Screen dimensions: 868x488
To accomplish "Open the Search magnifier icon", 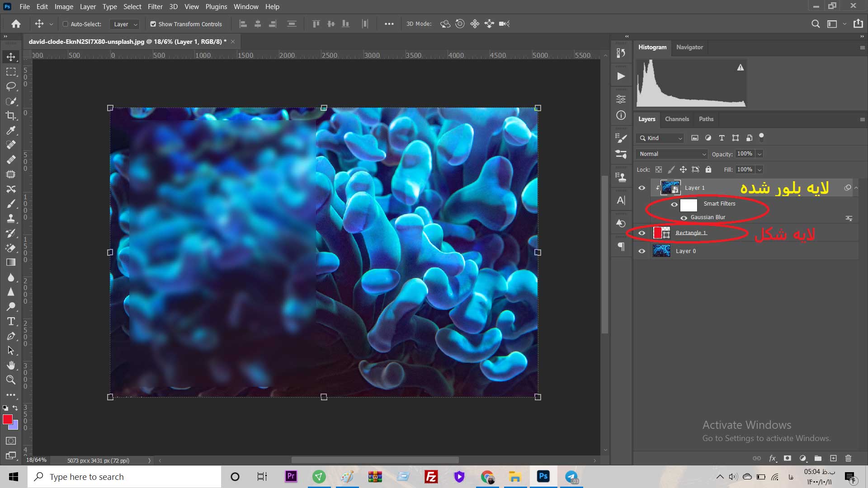I will click(x=816, y=24).
